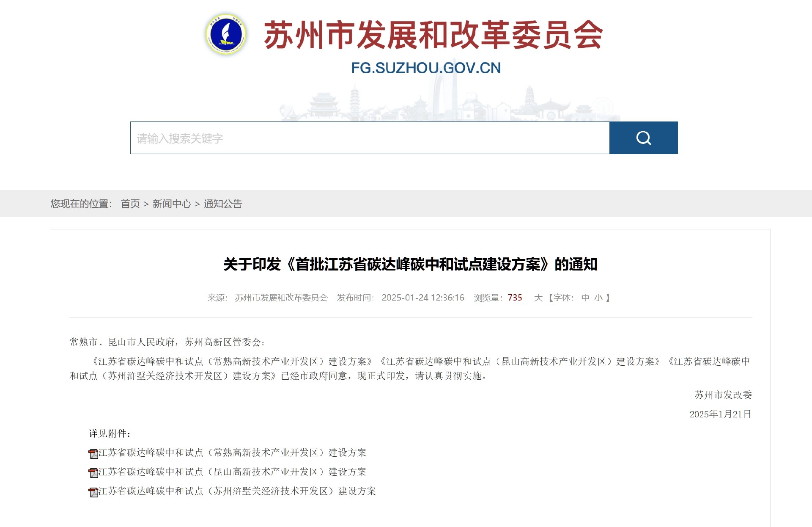This screenshot has height=527, width=812.
Task: Click the FG.SUZHOU.GOV.CN header text
Action: click(x=426, y=68)
